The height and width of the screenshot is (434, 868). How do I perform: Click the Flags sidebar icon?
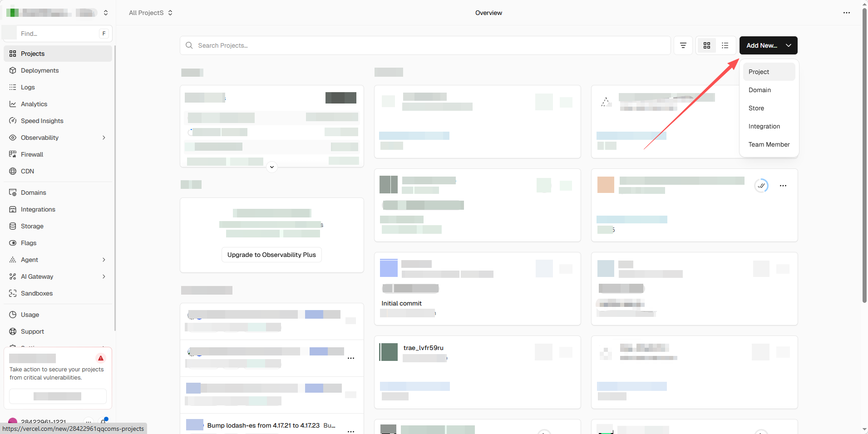click(x=13, y=243)
